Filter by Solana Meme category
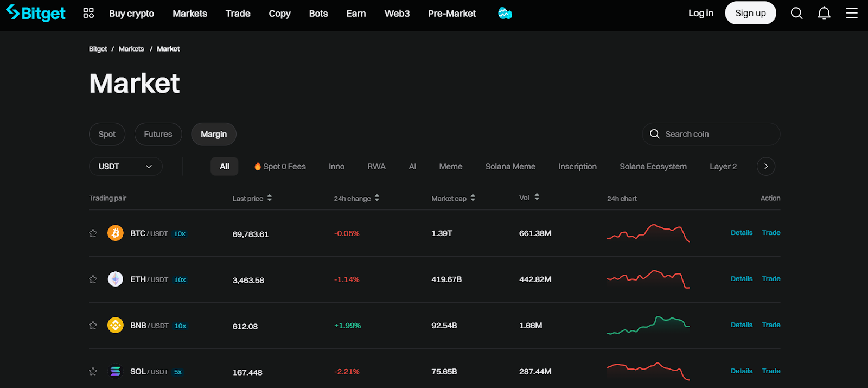This screenshot has width=868, height=388. [x=510, y=167]
